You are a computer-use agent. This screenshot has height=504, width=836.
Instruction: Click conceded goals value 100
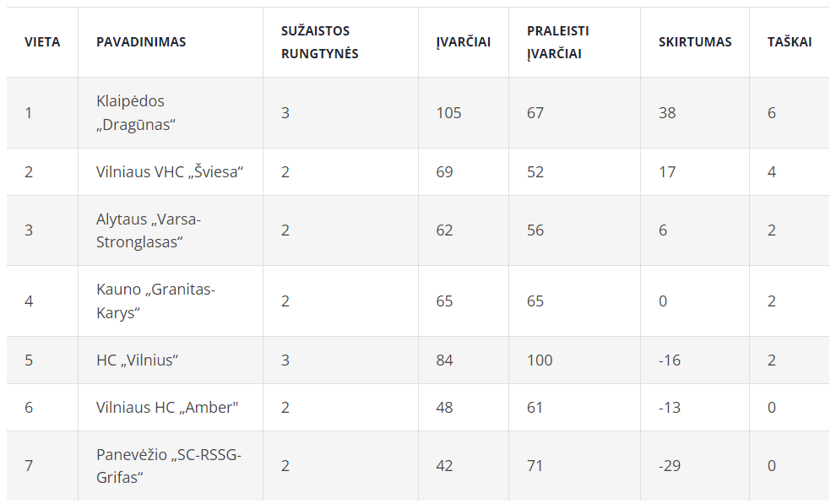pos(540,360)
